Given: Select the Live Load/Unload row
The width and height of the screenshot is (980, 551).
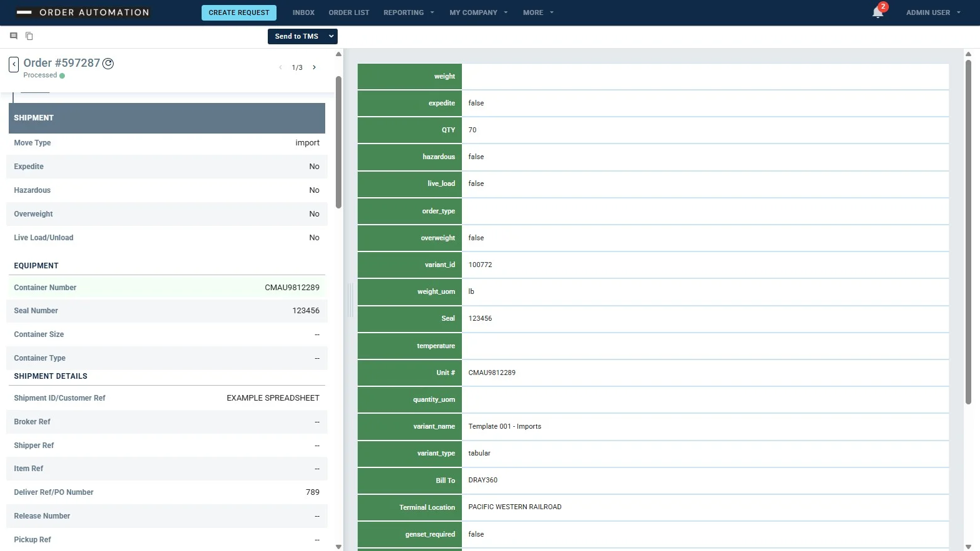Looking at the screenshot, I should [x=167, y=238].
